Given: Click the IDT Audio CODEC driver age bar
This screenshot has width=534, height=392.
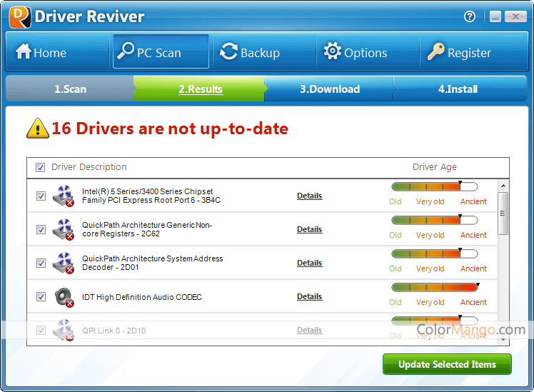Looking at the screenshot, I should point(435,287).
